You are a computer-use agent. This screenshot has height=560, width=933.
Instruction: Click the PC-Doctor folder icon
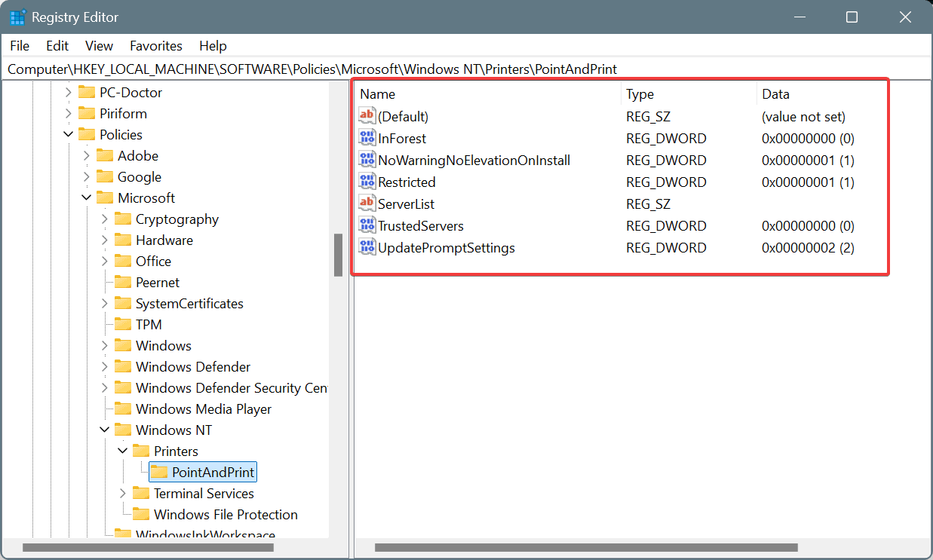tap(87, 93)
